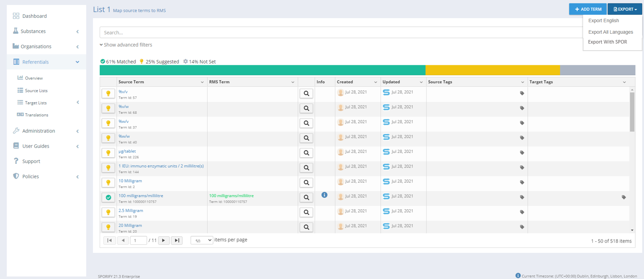This screenshot has width=644, height=279.
Task: Click the green matched checkmark for 100 milligrams/millilitre
Action: [x=108, y=197]
